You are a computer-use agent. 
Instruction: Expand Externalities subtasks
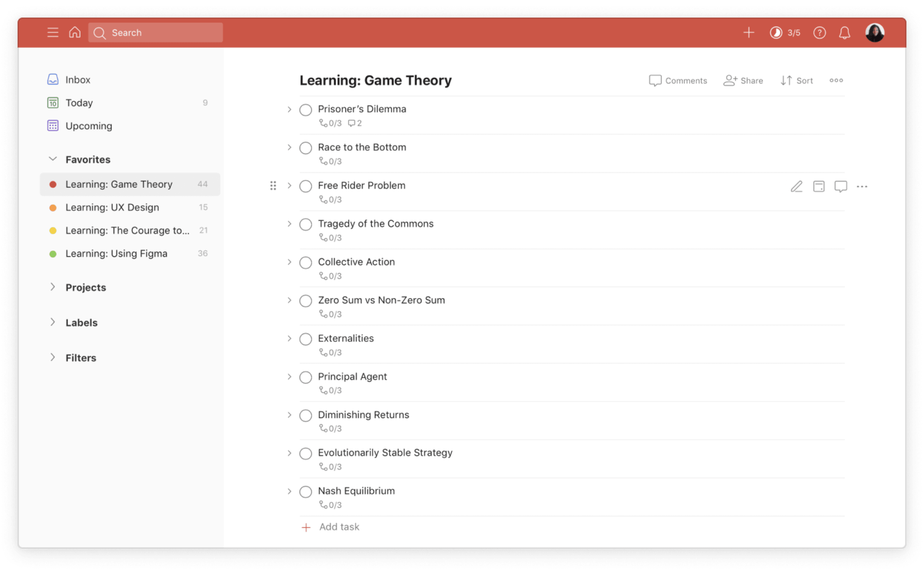(289, 339)
